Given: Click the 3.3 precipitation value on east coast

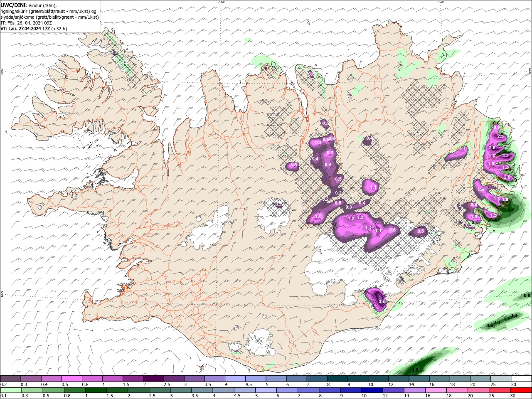Looking at the screenshot, I should (x=505, y=155).
